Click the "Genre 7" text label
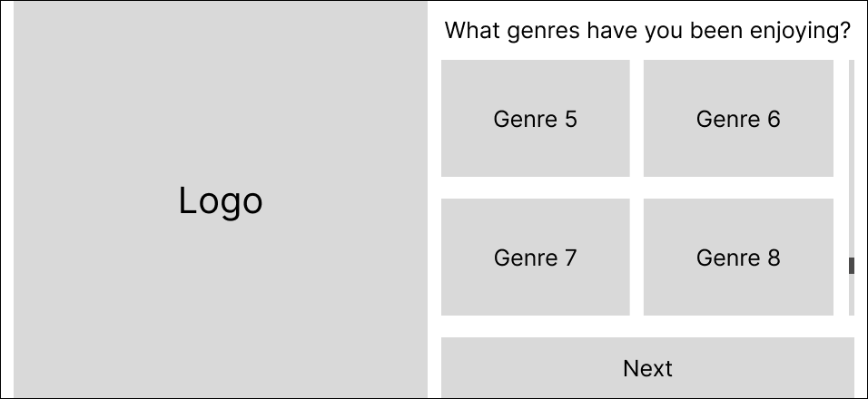 (535, 258)
